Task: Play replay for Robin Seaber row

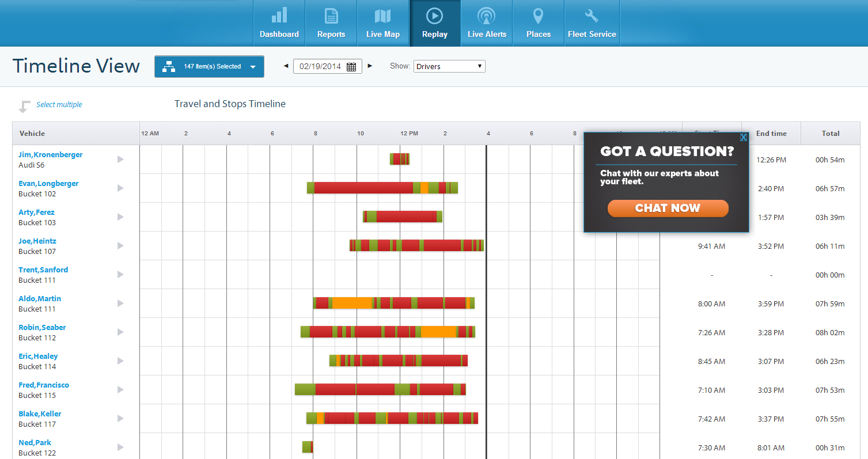Action: (120, 332)
